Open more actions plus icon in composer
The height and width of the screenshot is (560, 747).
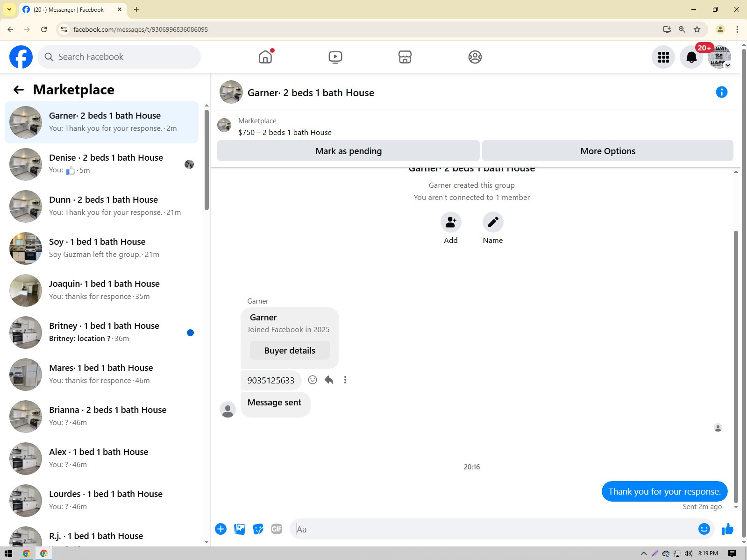221,529
